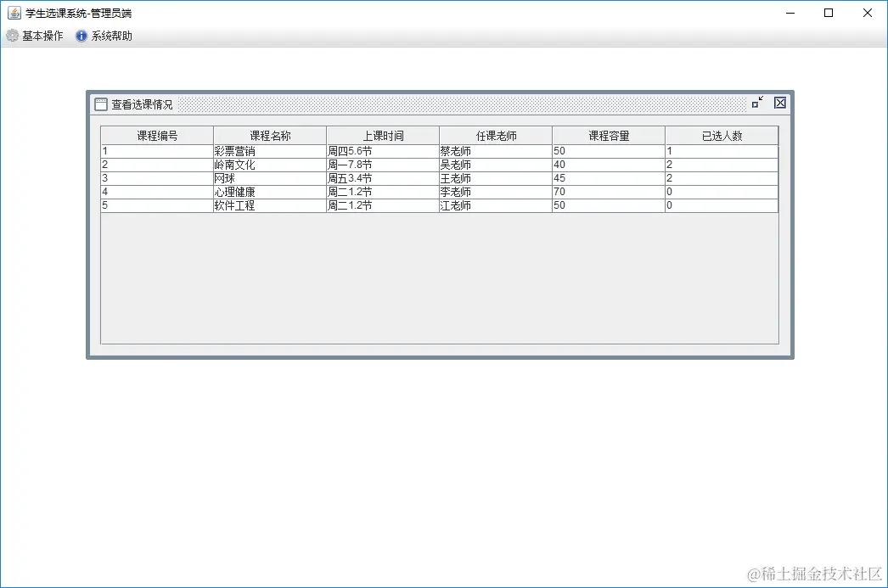
Task: Click the blue info icon beside 系统帮助
Action: coord(81,36)
